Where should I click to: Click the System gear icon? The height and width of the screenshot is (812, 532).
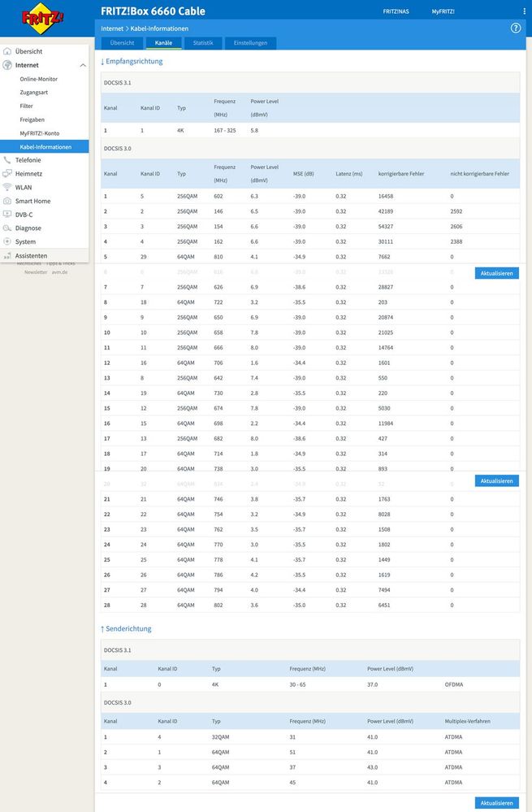[7, 241]
